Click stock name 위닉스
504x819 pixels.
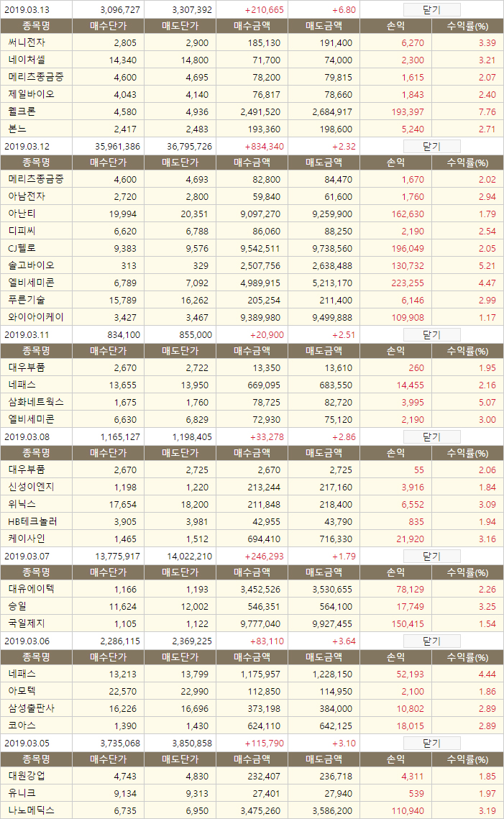click(x=22, y=504)
